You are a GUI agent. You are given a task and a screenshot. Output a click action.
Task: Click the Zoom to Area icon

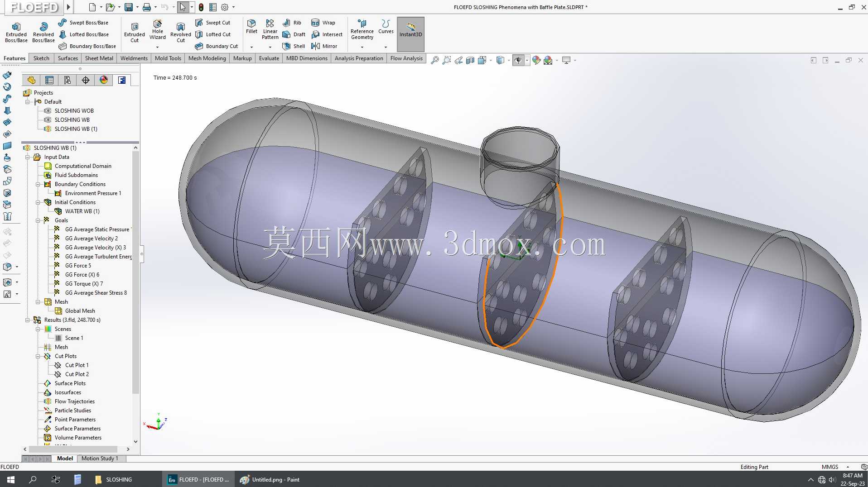click(447, 60)
